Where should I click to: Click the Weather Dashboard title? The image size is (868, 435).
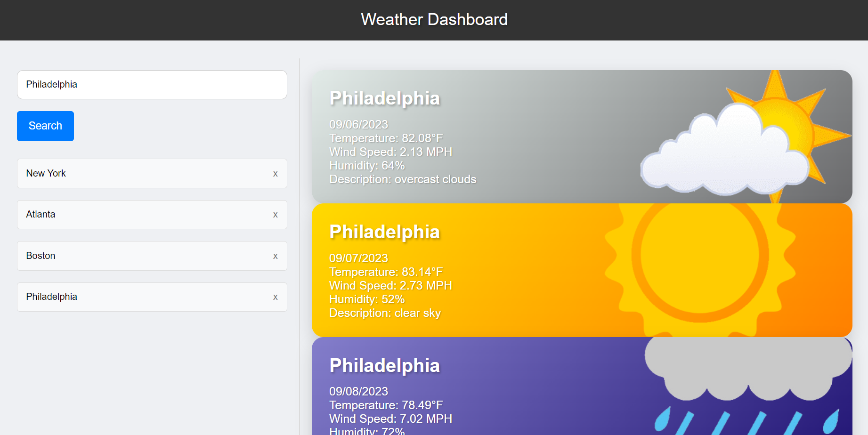[434, 19]
